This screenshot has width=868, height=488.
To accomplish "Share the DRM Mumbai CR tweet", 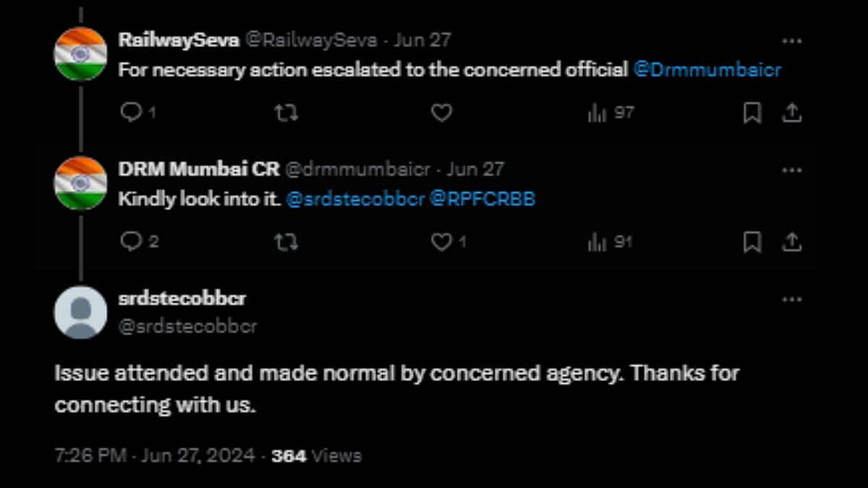I will 791,242.
